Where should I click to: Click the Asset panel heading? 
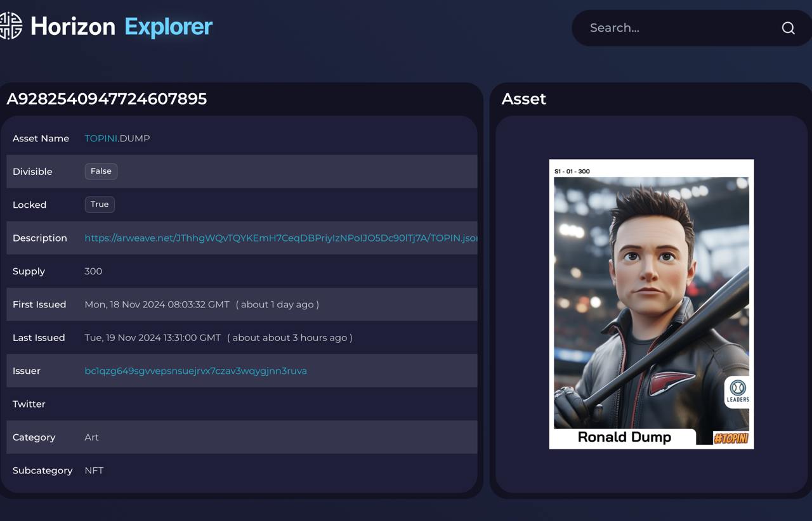(524, 99)
